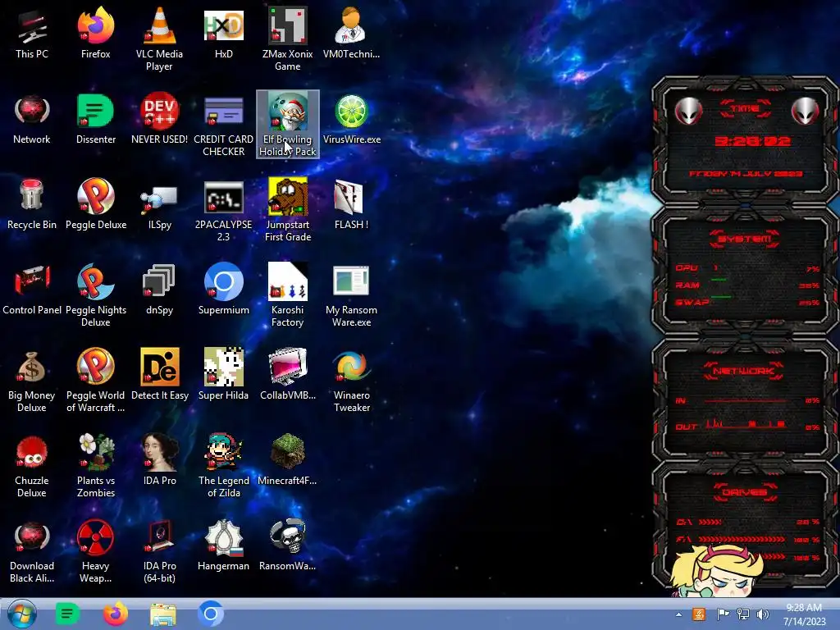Select the Peggle Deluxe shortcut

95,204
